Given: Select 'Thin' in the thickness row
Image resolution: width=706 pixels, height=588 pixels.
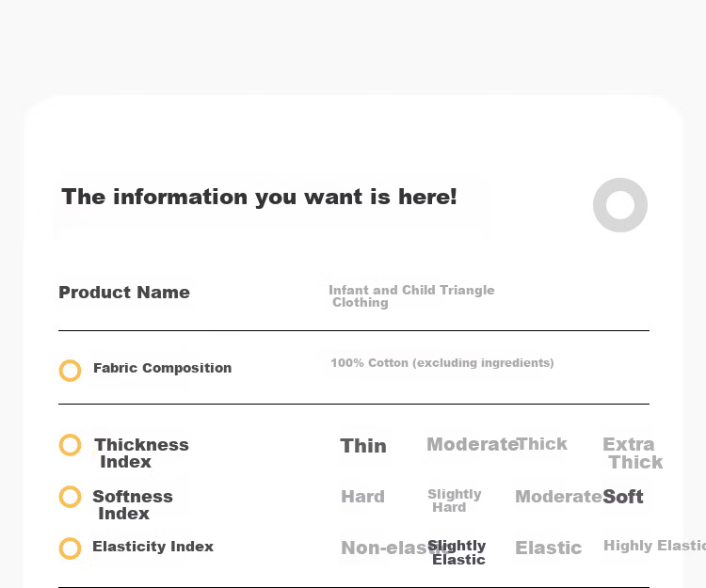Looking at the screenshot, I should (363, 446).
